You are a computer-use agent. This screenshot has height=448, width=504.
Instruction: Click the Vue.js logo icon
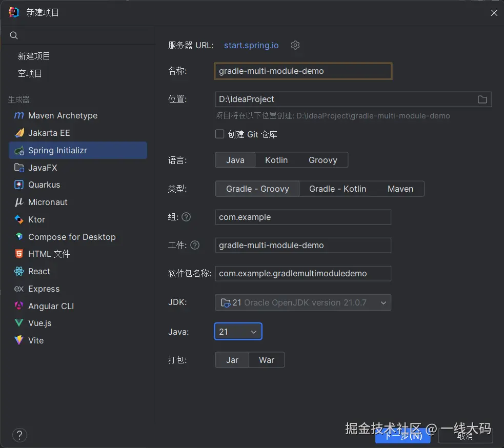click(19, 323)
